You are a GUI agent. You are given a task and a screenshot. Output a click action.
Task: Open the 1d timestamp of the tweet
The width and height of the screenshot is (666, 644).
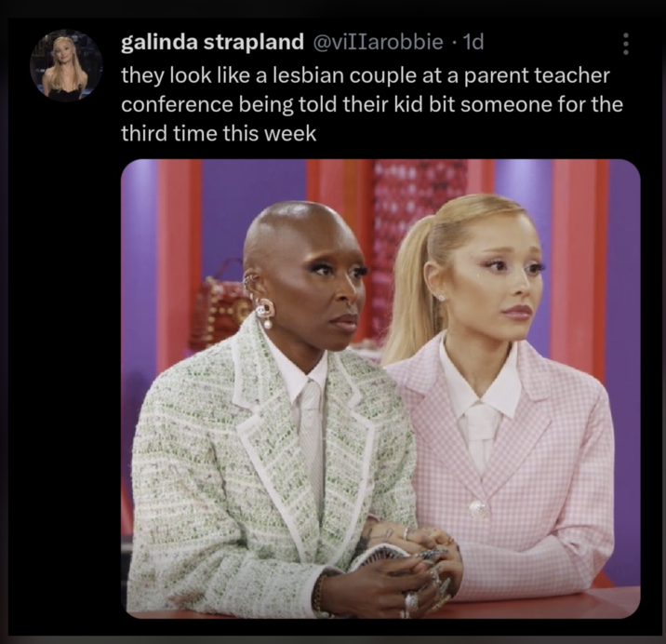point(473,42)
